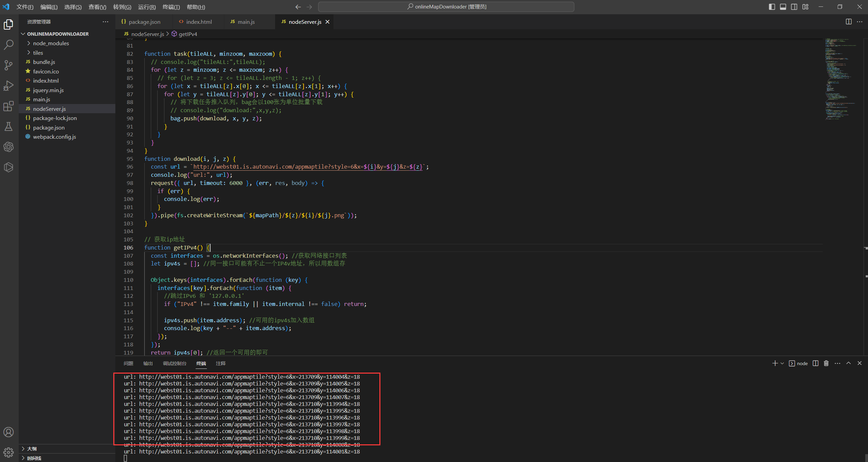
Task: Open the ChatGPT extension panel
Action: pyautogui.click(x=9, y=147)
